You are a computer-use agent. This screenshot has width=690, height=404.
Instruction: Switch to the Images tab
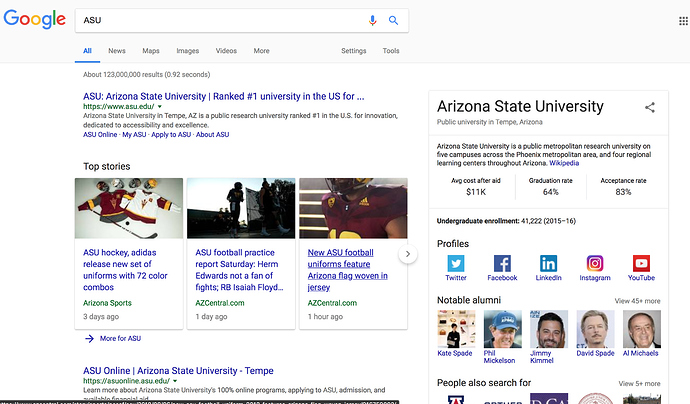click(187, 51)
